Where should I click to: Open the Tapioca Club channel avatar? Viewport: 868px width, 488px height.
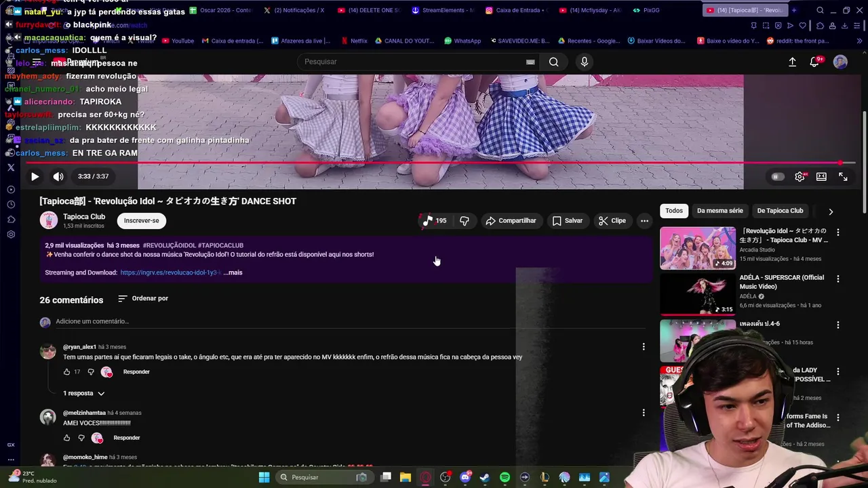click(49, 220)
